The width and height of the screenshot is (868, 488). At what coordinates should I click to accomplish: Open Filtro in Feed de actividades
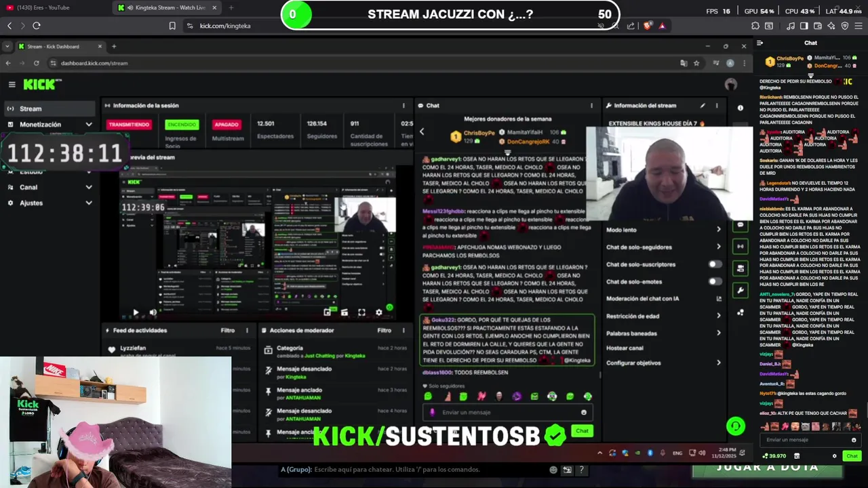click(227, 330)
